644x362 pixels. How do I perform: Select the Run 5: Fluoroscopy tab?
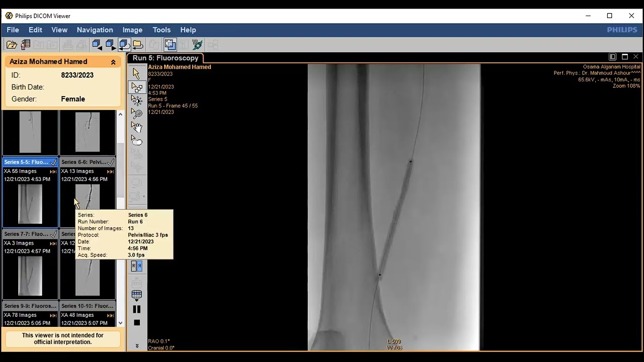(166, 58)
